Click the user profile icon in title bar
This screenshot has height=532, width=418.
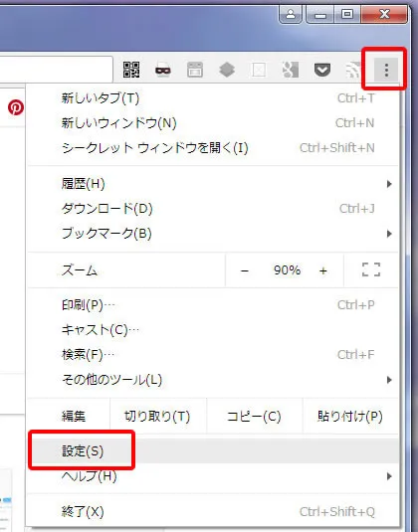click(x=291, y=14)
